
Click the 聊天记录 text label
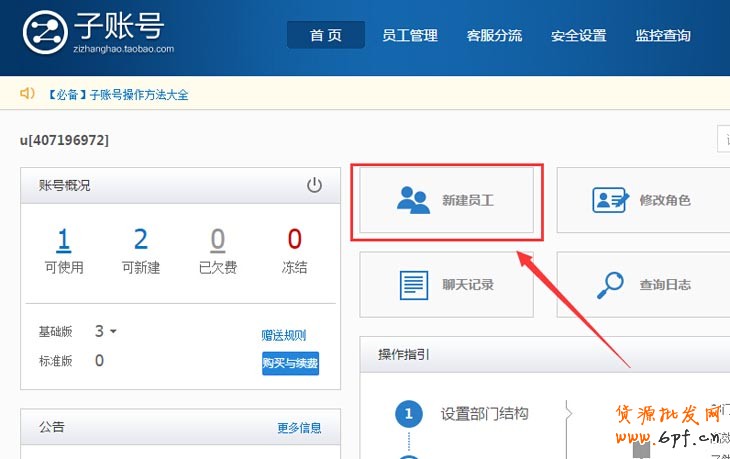click(x=468, y=284)
